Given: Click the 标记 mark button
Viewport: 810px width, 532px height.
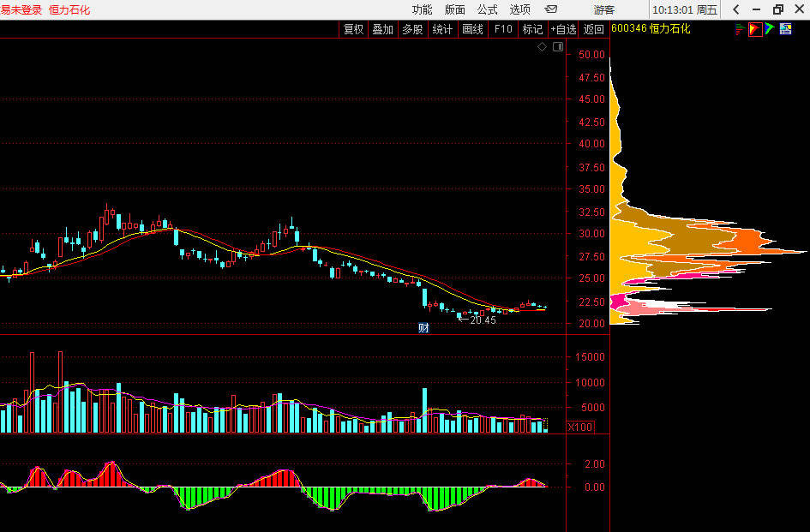Looking at the screenshot, I should [532, 29].
